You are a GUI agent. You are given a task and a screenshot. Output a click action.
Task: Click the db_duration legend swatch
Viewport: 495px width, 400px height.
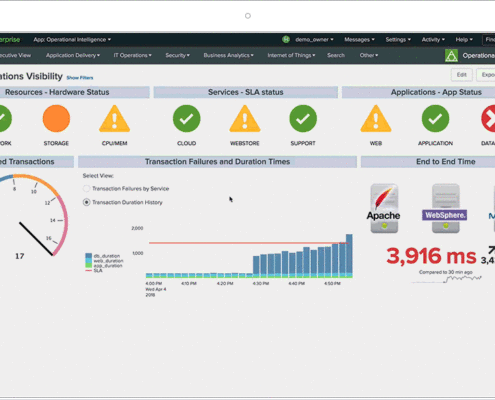tap(88, 256)
